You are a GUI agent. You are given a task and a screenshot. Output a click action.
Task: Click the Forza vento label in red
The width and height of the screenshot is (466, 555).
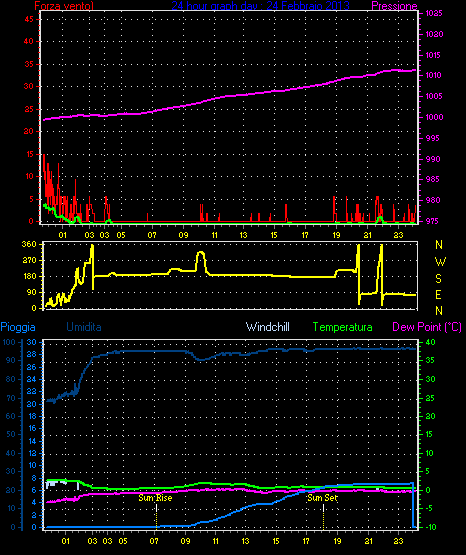[64, 6]
